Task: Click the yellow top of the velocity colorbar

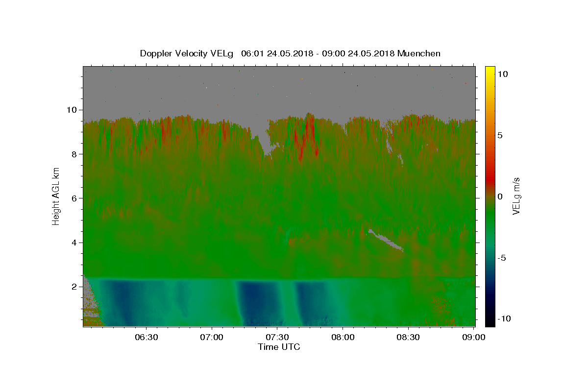Action: pos(490,71)
